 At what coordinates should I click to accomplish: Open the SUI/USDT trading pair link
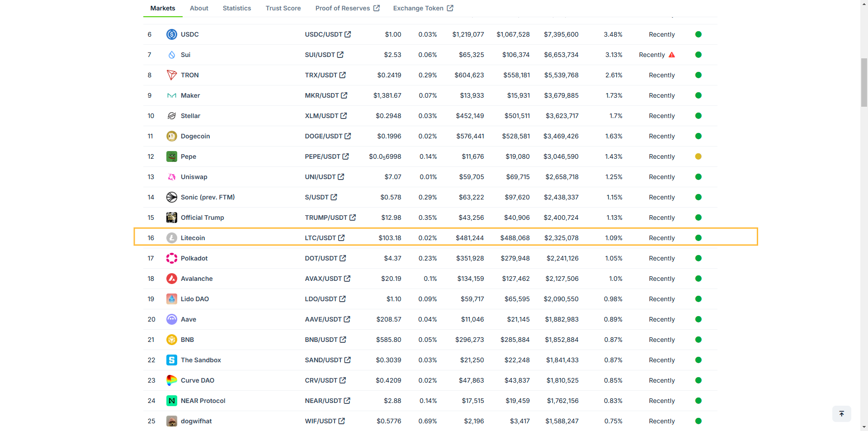[x=324, y=55]
